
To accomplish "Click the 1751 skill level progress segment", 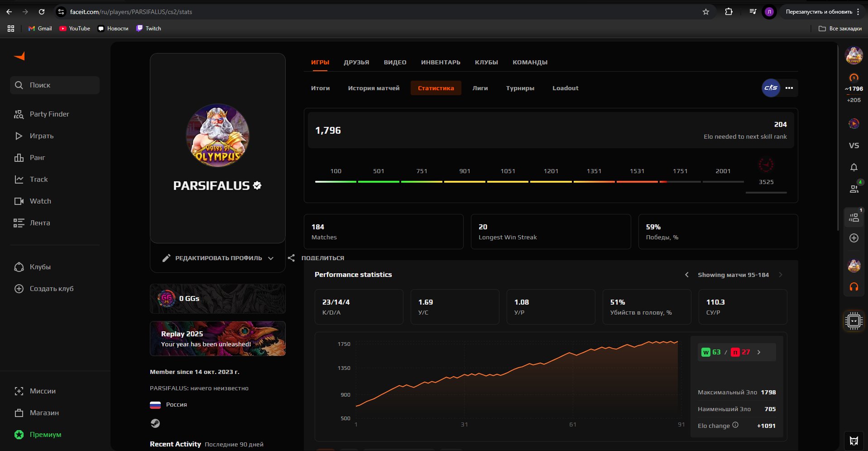I will click(680, 181).
